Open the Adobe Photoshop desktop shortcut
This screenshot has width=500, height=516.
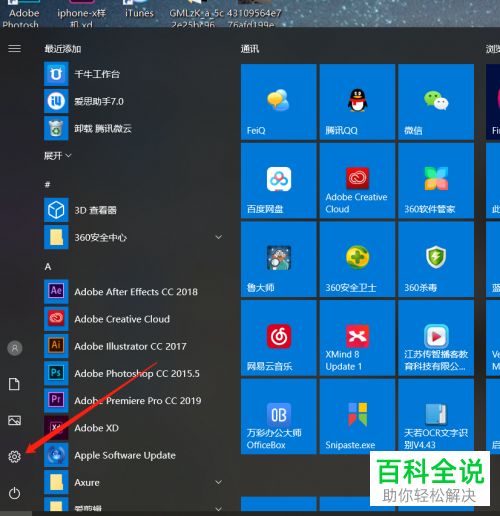22,13
